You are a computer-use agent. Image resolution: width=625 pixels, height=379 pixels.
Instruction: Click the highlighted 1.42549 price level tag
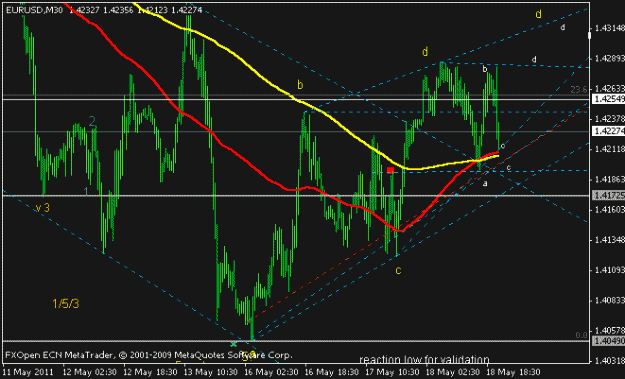coord(609,99)
